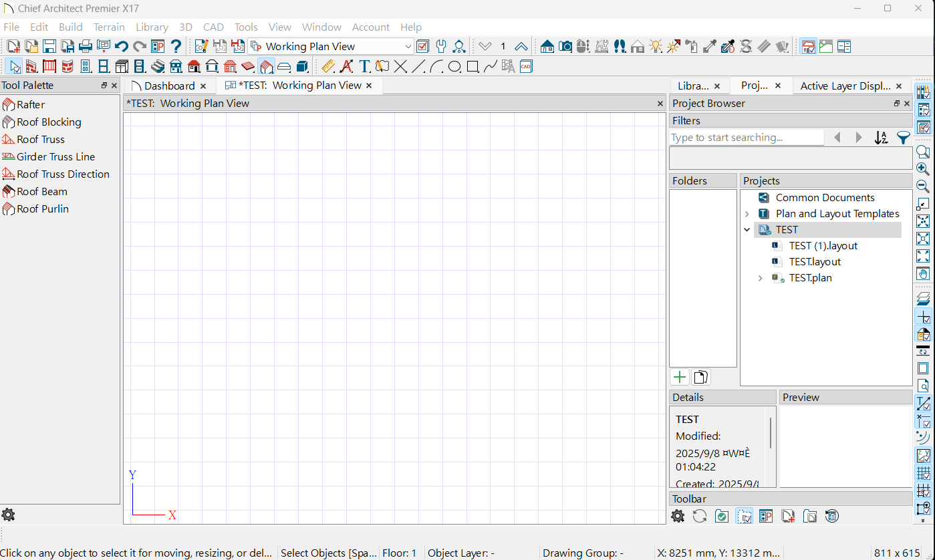Viewport: 935px width, 560px height.
Task: Click the hand Pan Window tool
Action: point(923,273)
